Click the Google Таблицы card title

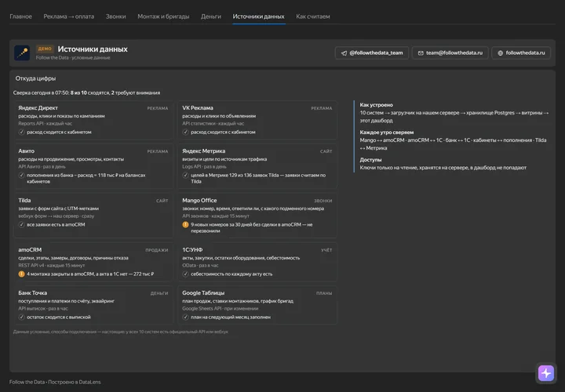[x=203, y=293]
